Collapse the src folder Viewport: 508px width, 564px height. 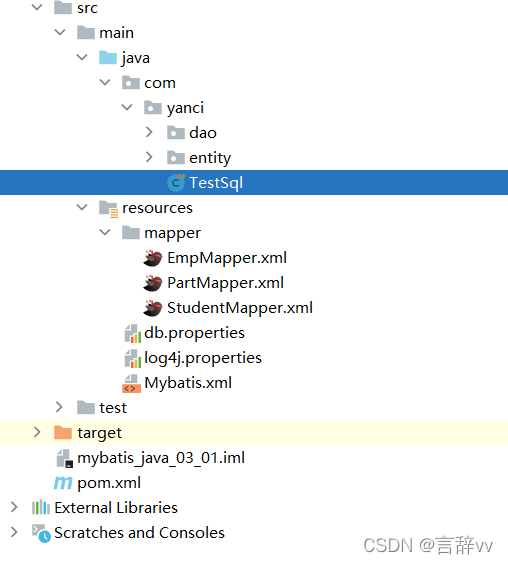point(37,7)
